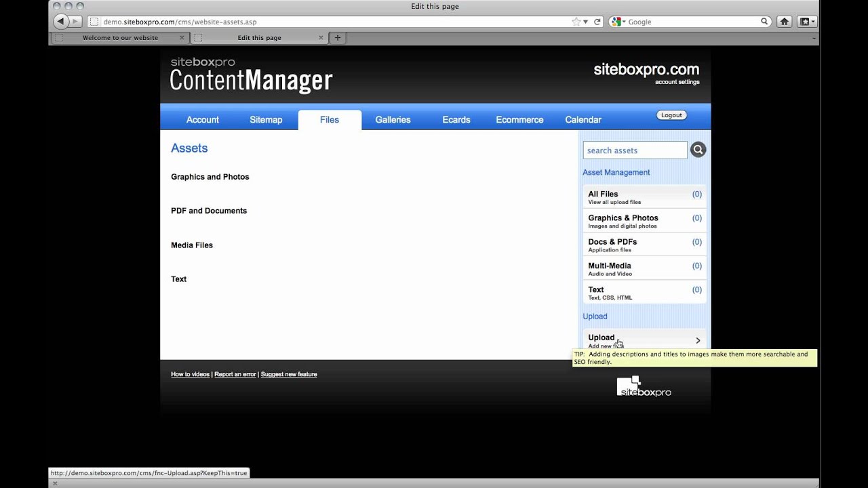Open Graphics & Photos asset category
The height and width of the screenshot is (488, 868).
(644, 220)
